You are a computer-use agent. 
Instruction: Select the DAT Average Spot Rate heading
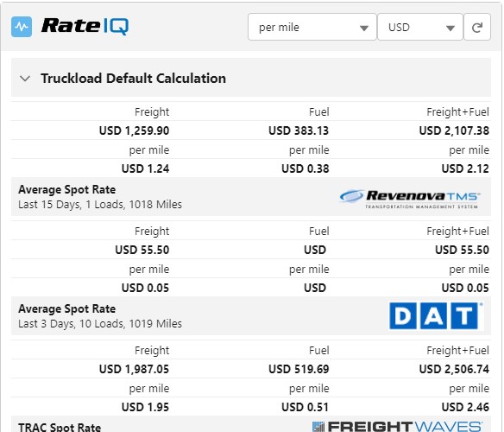click(x=66, y=308)
